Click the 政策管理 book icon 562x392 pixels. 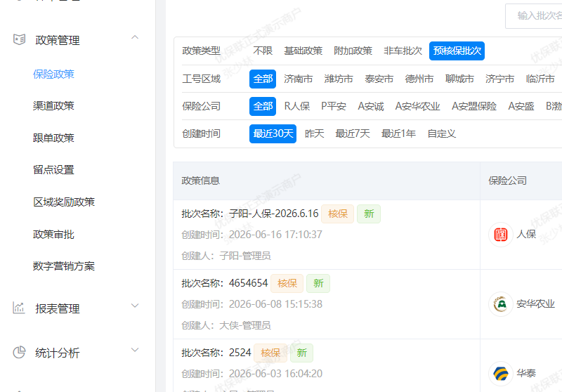19,39
